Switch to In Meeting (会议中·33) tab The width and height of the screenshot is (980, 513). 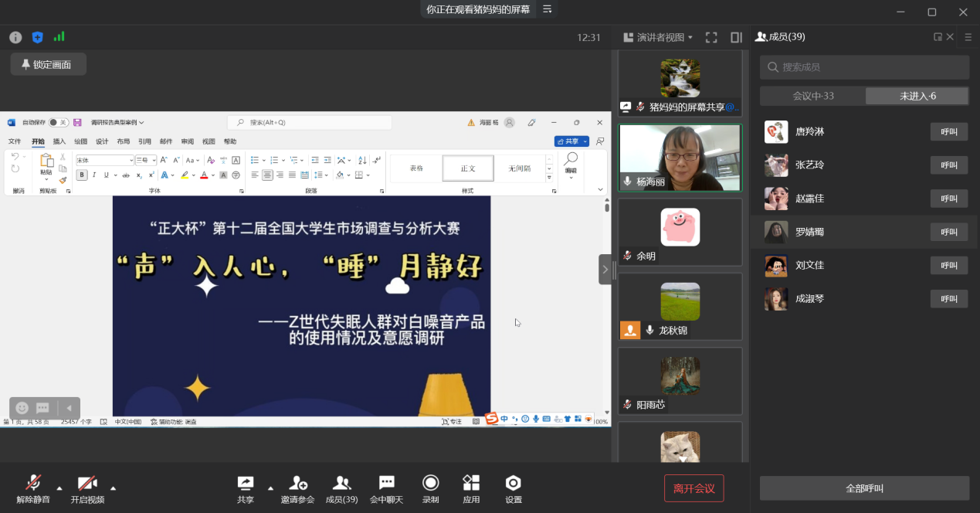[x=813, y=96]
